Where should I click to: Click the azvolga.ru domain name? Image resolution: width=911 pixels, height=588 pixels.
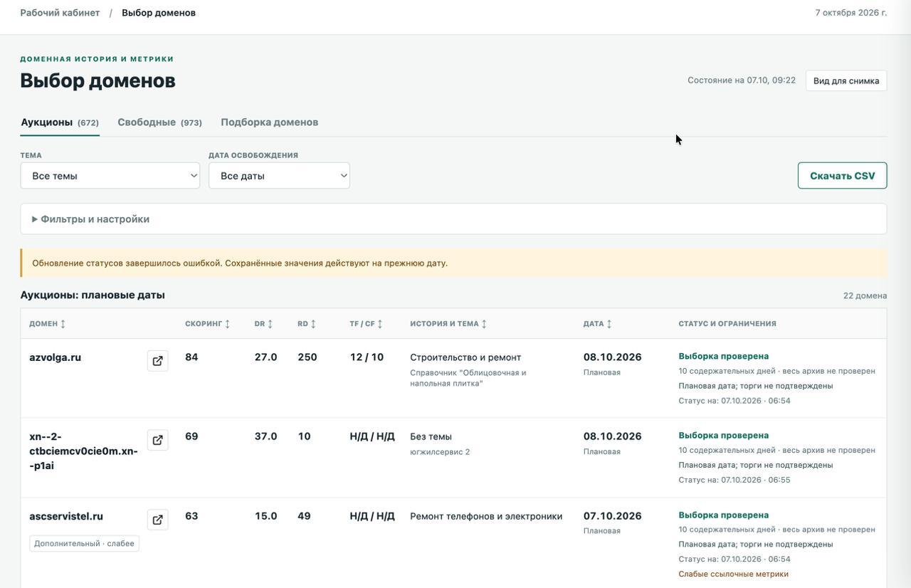[56, 357]
